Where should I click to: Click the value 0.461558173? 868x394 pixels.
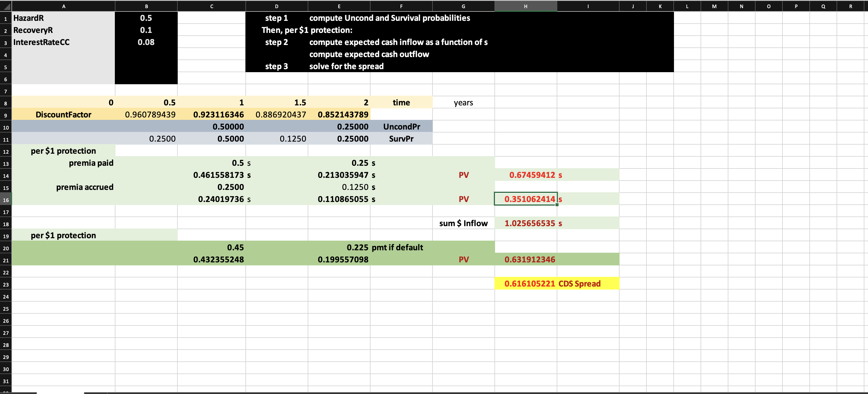[x=211, y=175]
